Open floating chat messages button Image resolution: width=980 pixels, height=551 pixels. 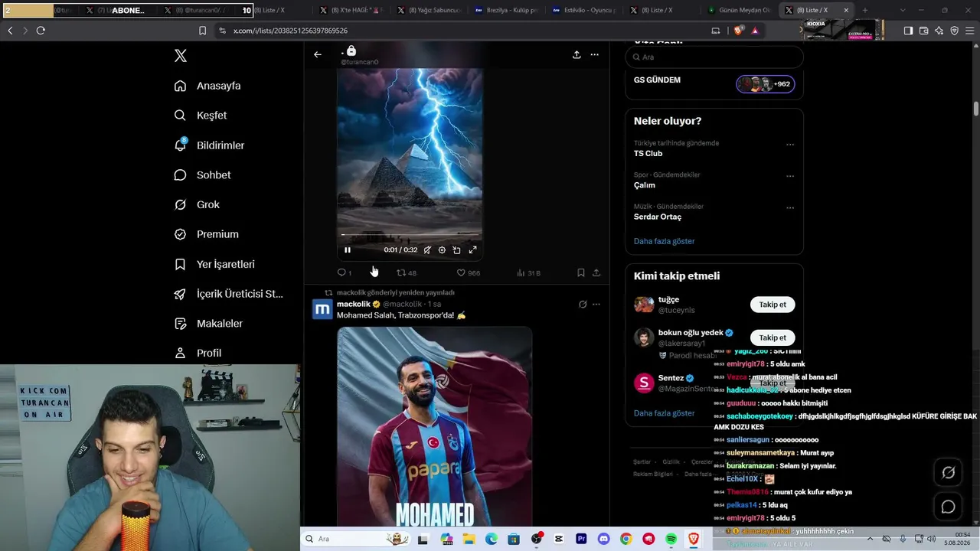948,507
